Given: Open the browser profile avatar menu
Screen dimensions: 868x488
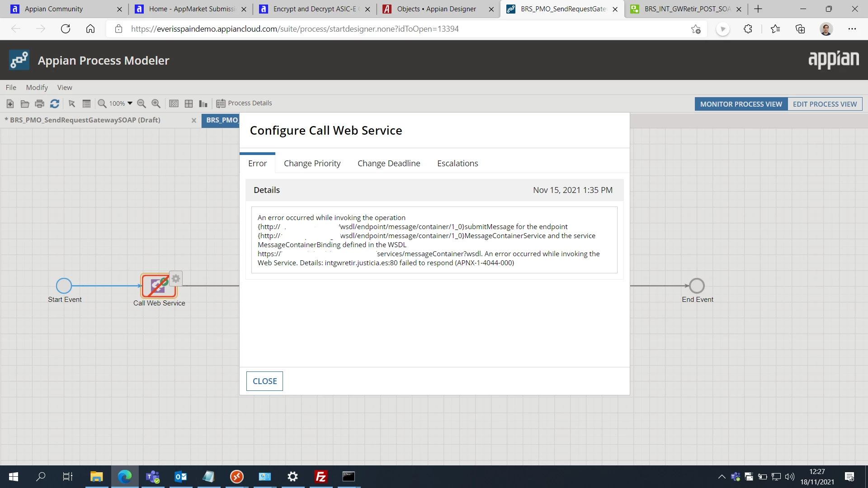Looking at the screenshot, I should pos(826,29).
